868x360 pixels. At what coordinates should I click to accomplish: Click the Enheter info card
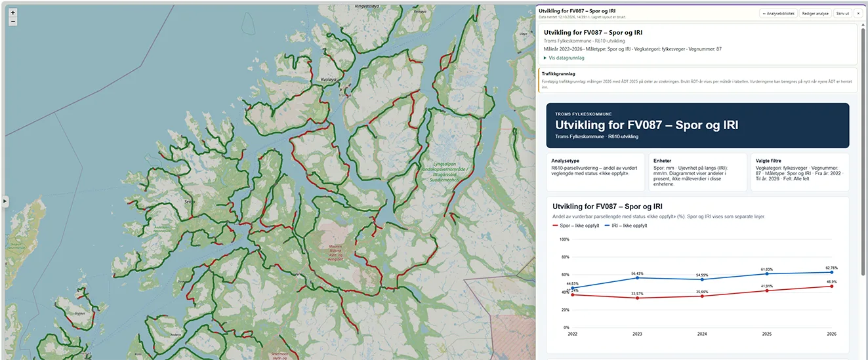coord(697,172)
